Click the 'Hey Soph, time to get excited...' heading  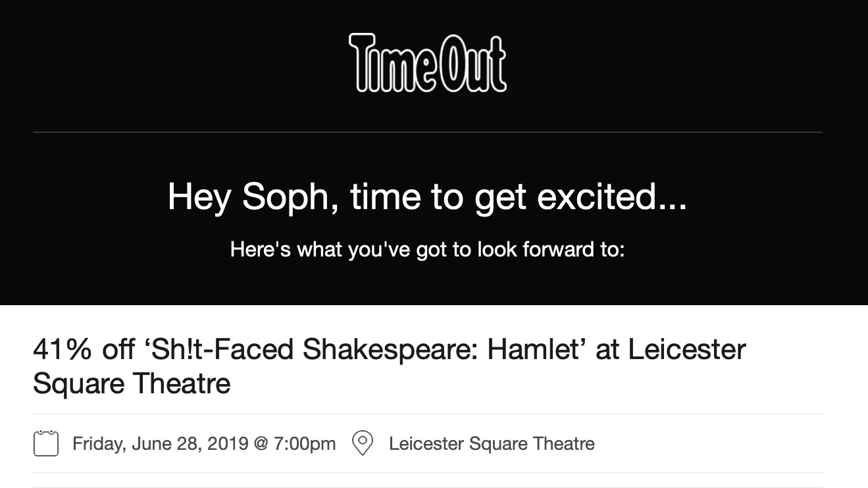coord(427,197)
